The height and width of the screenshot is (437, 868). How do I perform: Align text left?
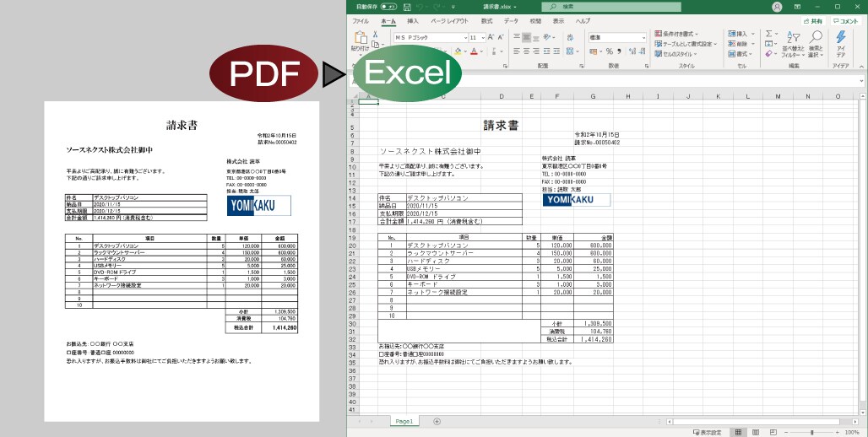(x=517, y=51)
